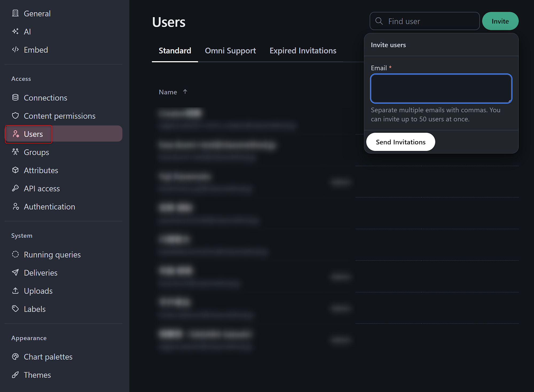Click the Content permissions shield icon
This screenshot has height=392, width=534.
click(15, 116)
